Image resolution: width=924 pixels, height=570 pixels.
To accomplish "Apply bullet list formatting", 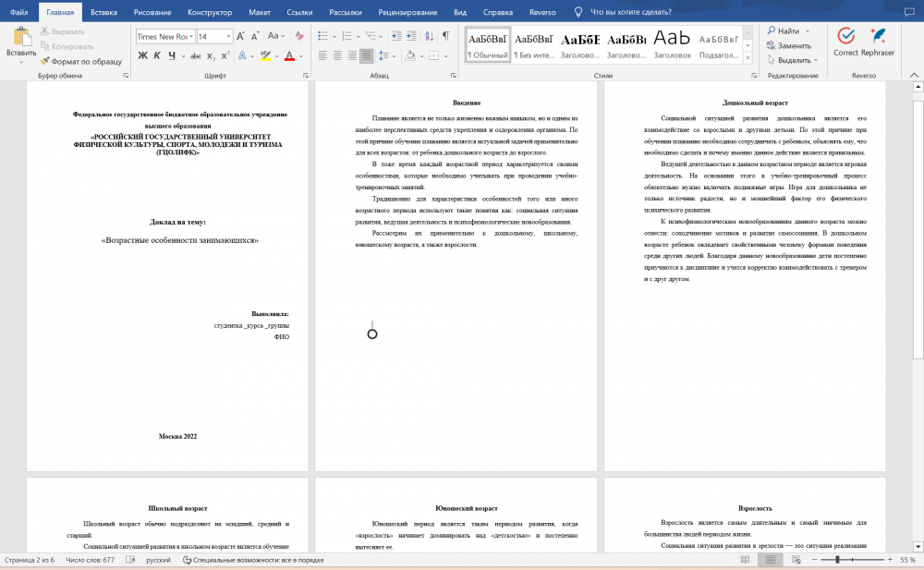I will click(322, 37).
